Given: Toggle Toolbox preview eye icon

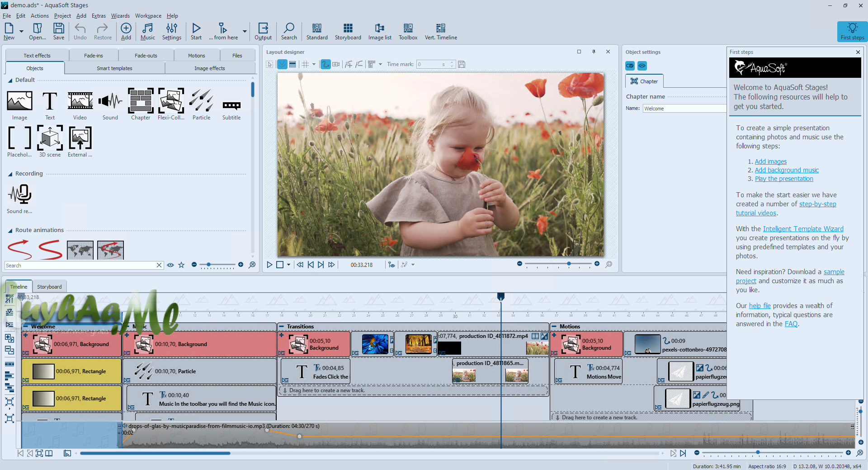Looking at the screenshot, I should [x=170, y=265].
